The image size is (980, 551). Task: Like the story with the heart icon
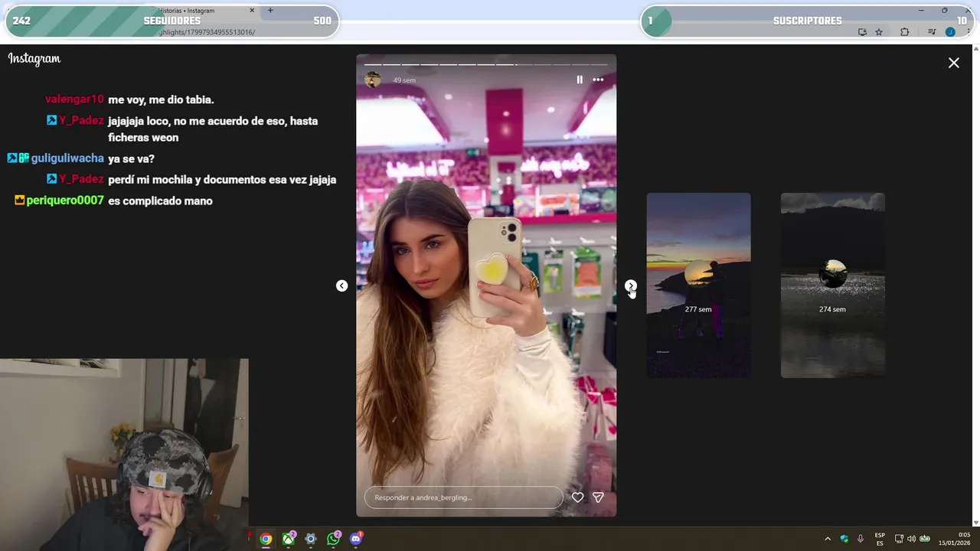pos(577,497)
